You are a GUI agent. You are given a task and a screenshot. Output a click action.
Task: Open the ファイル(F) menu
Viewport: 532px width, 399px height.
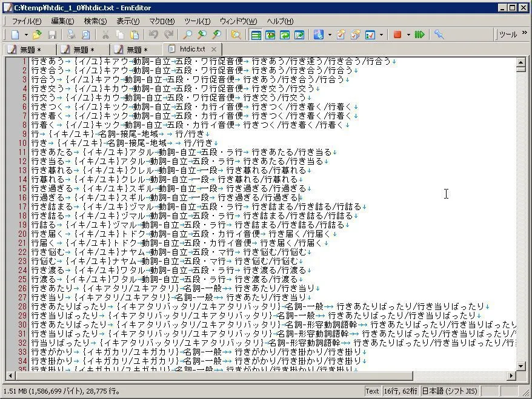27,21
